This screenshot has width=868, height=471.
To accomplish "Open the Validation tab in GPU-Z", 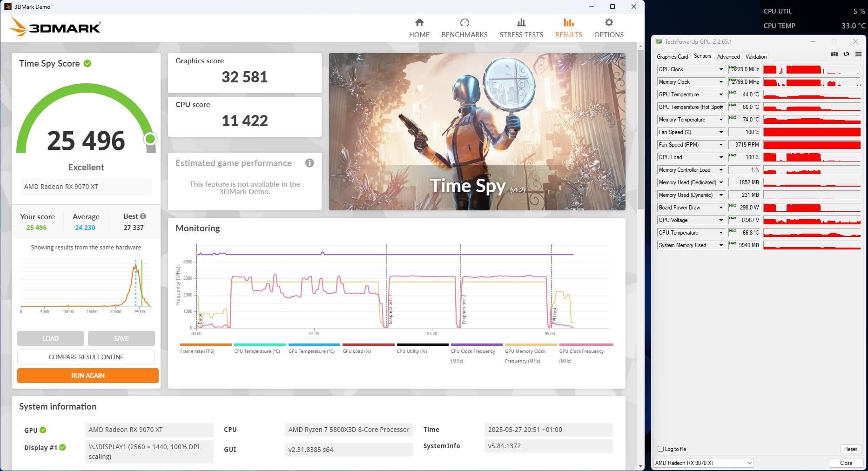I will point(756,57).
